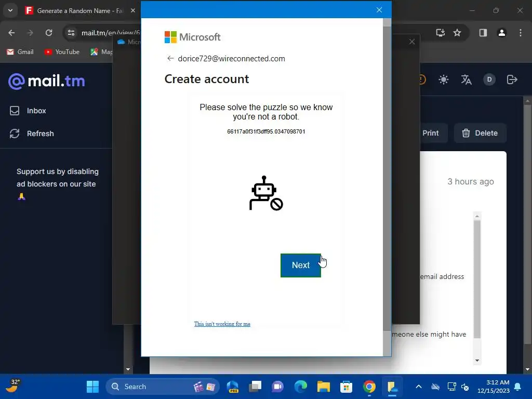Screen dimensions: 532x399
Task: Close the dark OneDrive window behind dialog
Action: 412,42
